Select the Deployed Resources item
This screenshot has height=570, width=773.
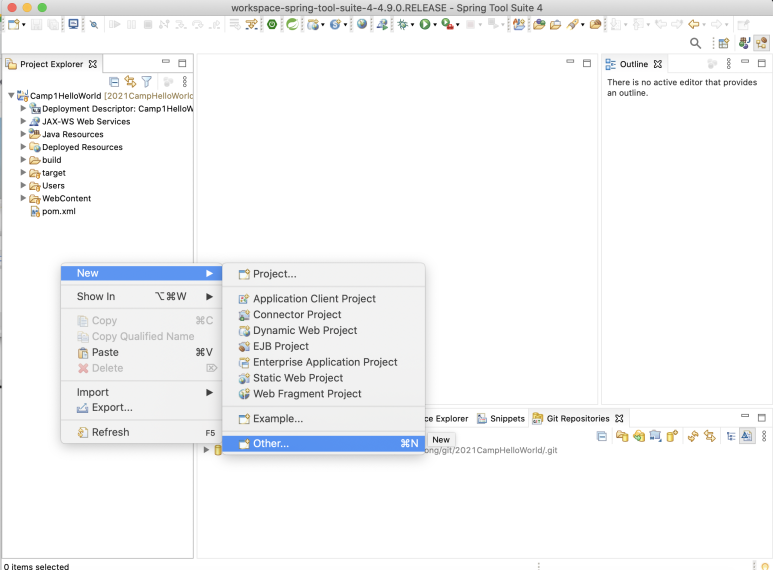click(x=76, y=147)
